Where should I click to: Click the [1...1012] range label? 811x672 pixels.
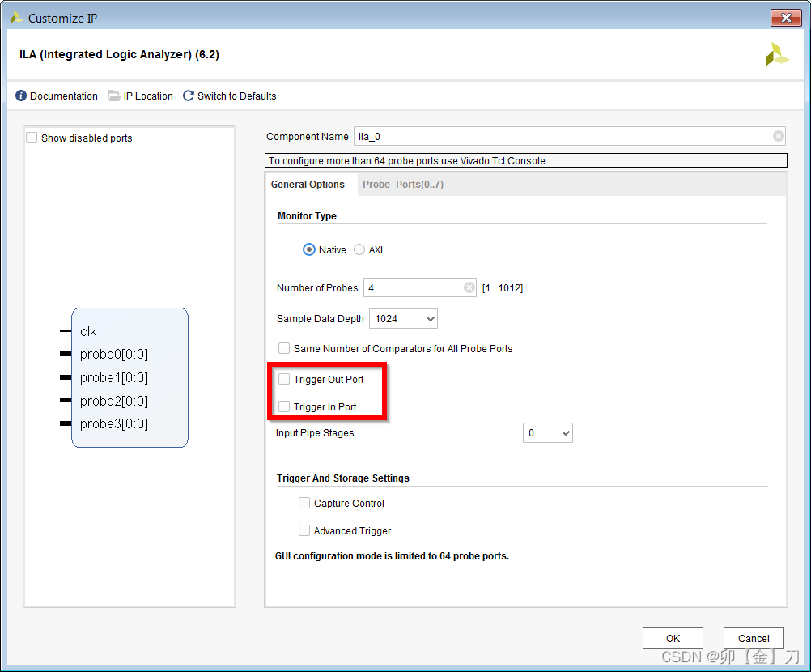click(503, 288)
